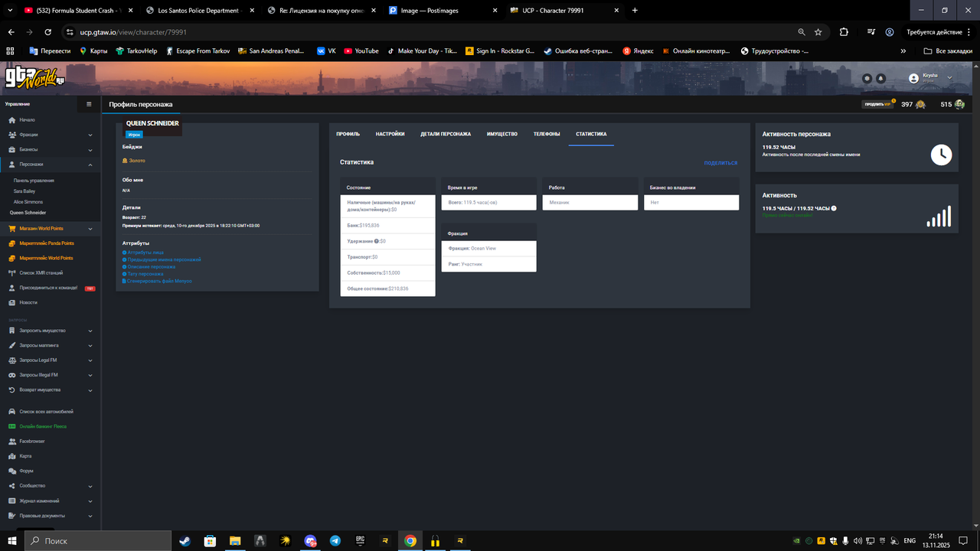Open Список XMR станций
This screenshot has width=980, height=551.
pos(41,272)
